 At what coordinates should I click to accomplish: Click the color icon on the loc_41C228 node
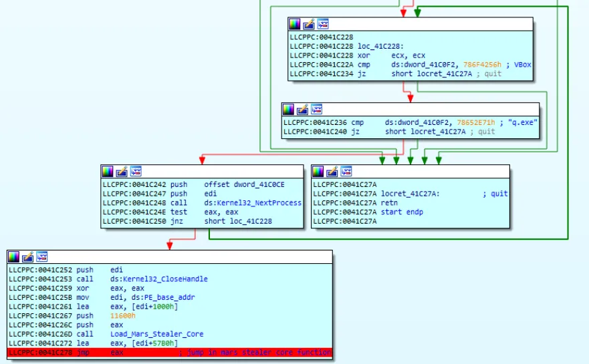(294, 25)
